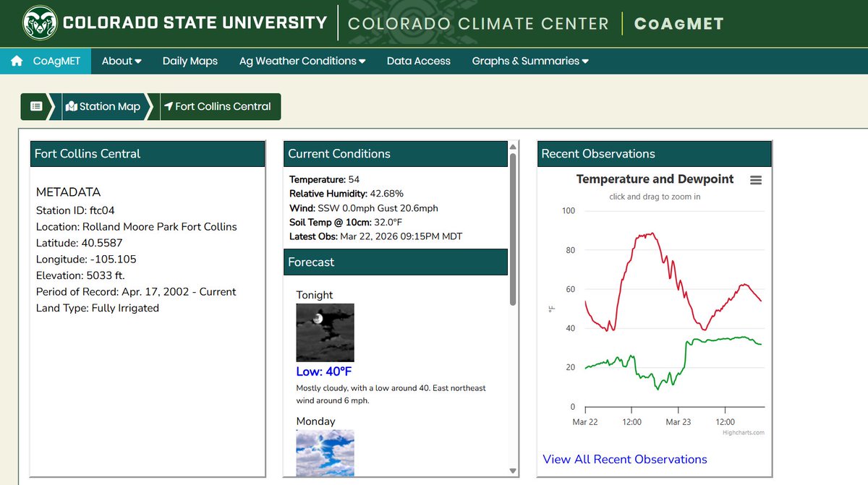Open the chart hamburger context menu
The height and width of the screenshot is (485, 868).
[x=756, y=180]
